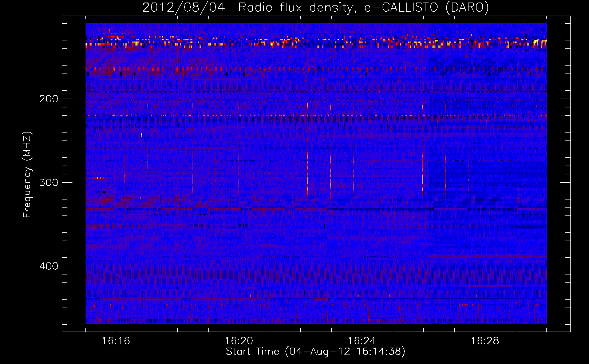This screenshot has height=364, width=589.
Task: Click the 16:16 time tick label
Action: (116, 341)
